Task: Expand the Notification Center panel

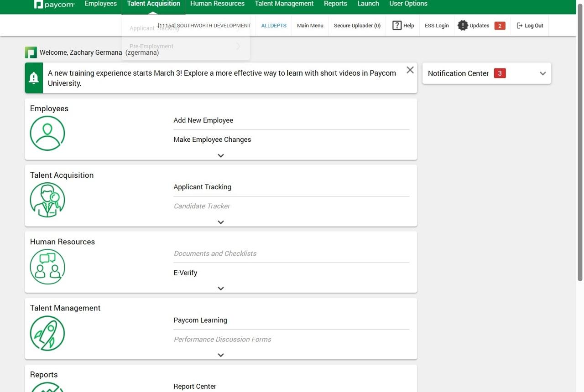Action: point(542,73)
